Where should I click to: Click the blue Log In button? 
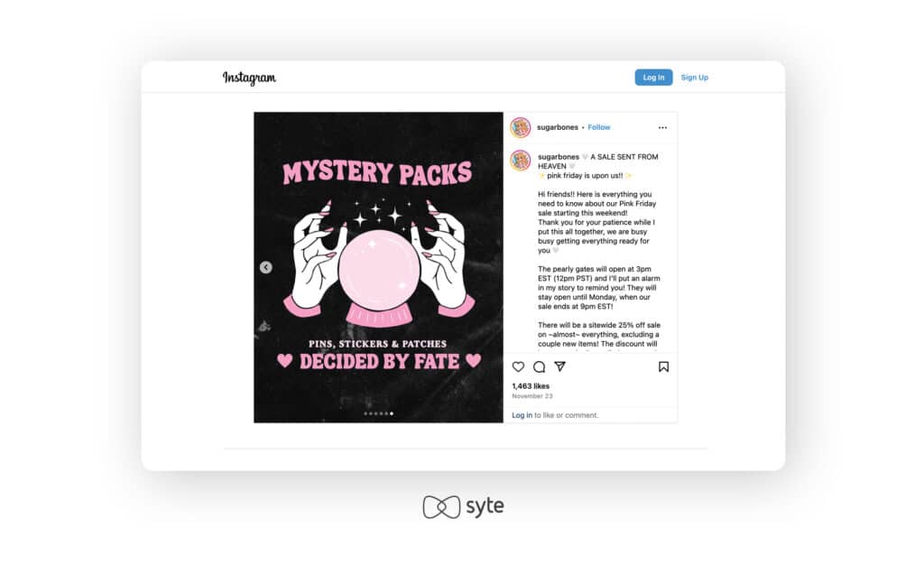point(653,78)
